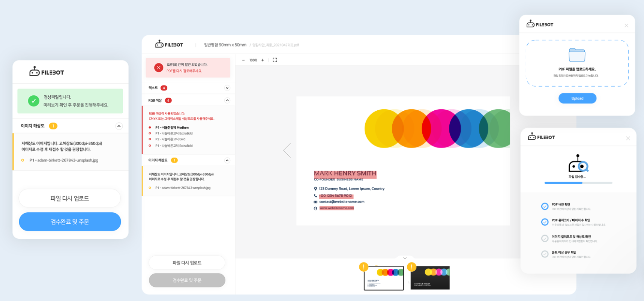Image resolution: width=644 pixels, height=301 pixels.
Task: Click blue 검수완료 및 주문 button
Action: click(x=70, y=222)
